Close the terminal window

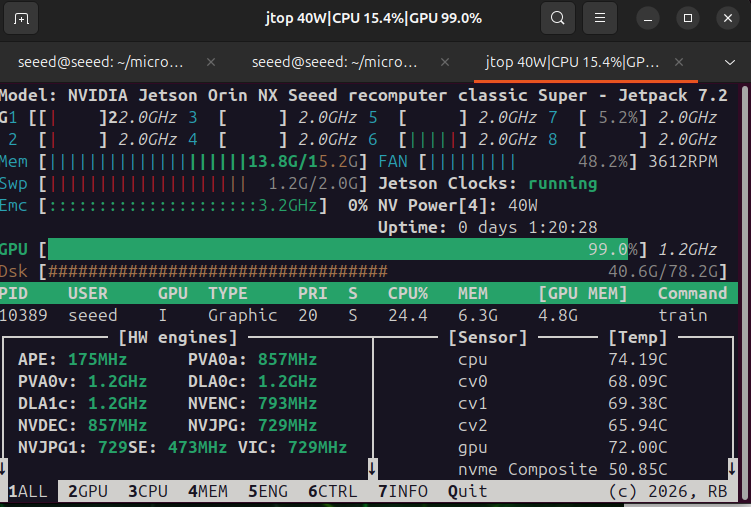(x=728, y=19)
